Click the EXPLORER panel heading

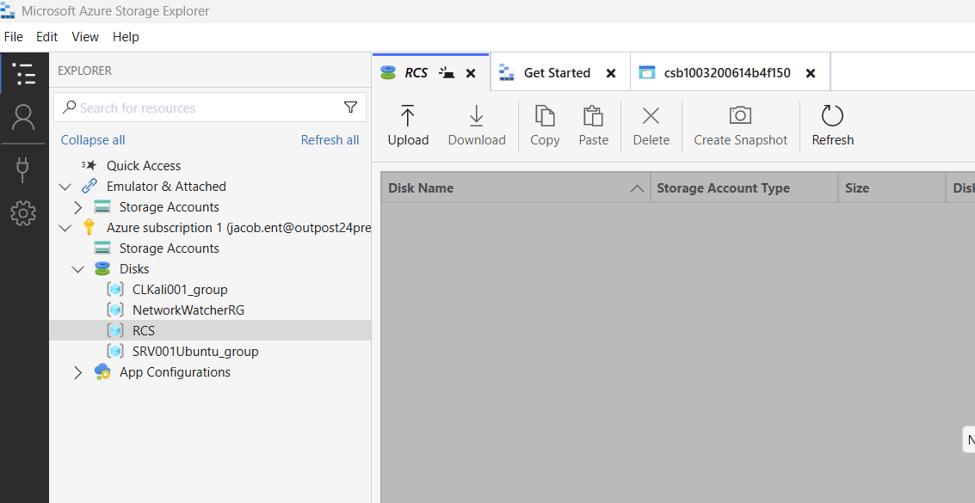[85, 71]
